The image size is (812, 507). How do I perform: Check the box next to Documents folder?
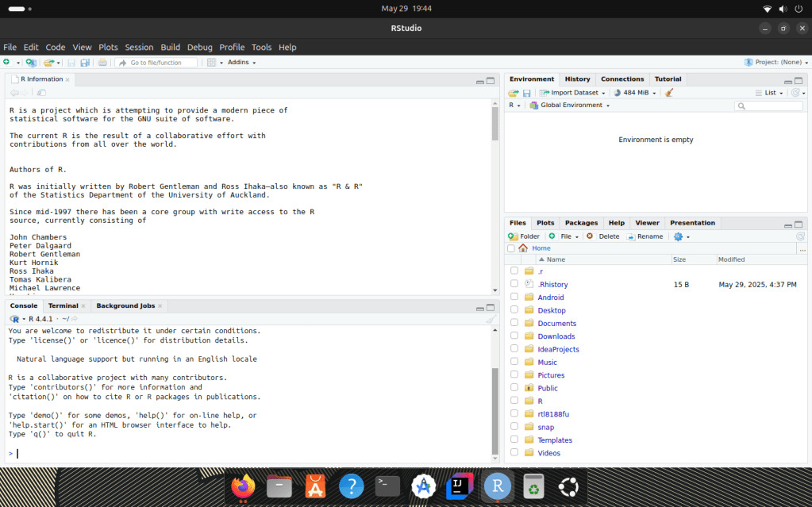pos(514,323)
